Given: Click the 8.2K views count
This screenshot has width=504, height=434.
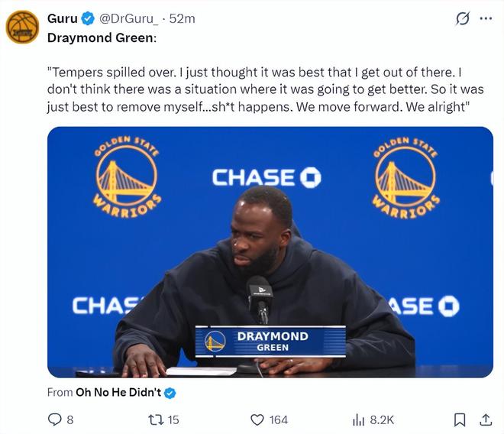Looking at the screenshot, I should point(382,419).
